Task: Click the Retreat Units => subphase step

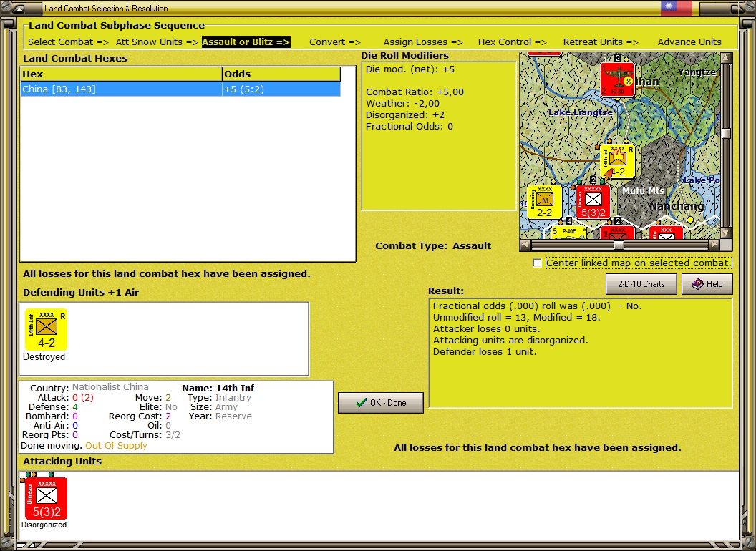Action: 600,42
